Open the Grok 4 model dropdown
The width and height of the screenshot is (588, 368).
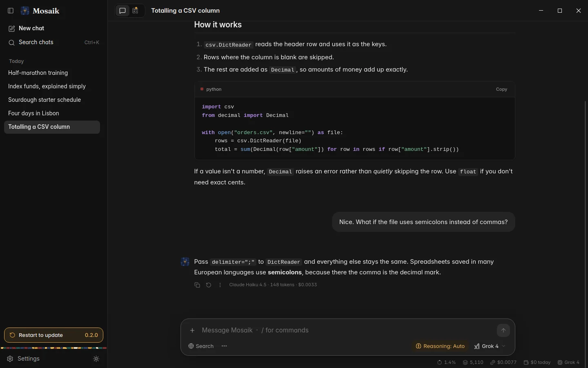(x=490, y=346)
